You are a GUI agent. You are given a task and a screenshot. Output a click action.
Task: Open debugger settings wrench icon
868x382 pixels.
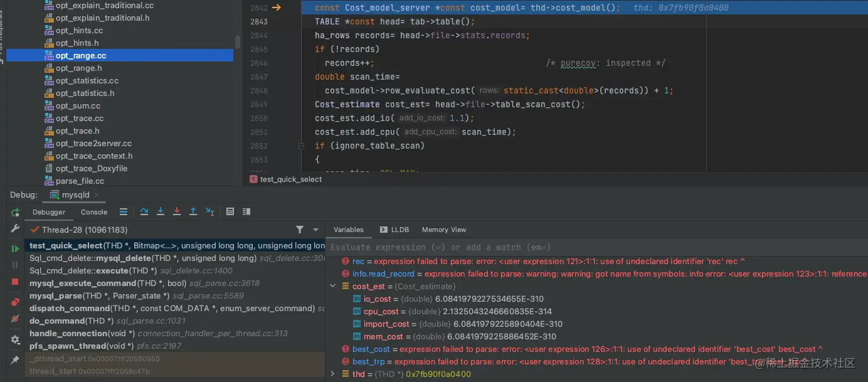(15, 229)
